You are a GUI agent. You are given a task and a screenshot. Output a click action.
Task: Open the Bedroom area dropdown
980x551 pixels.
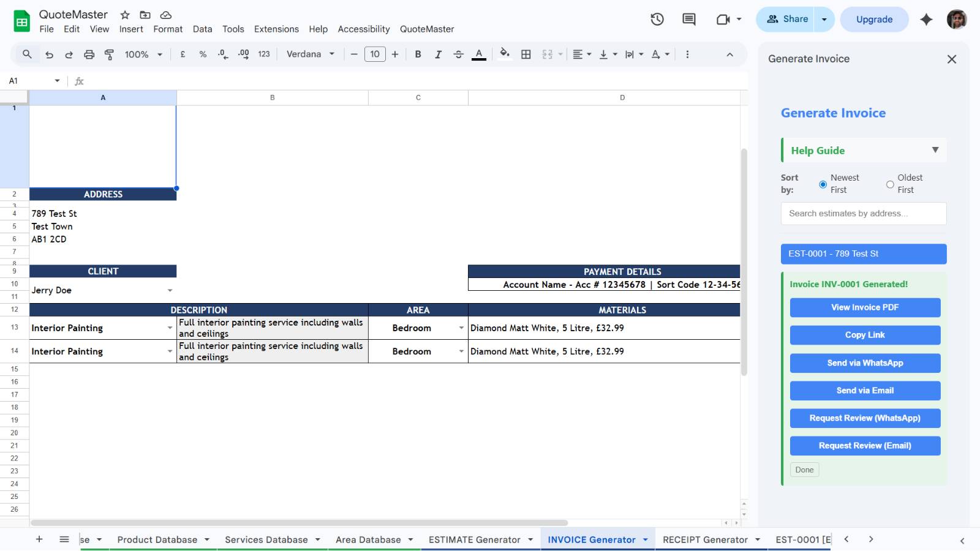click(x=462, y=328)
